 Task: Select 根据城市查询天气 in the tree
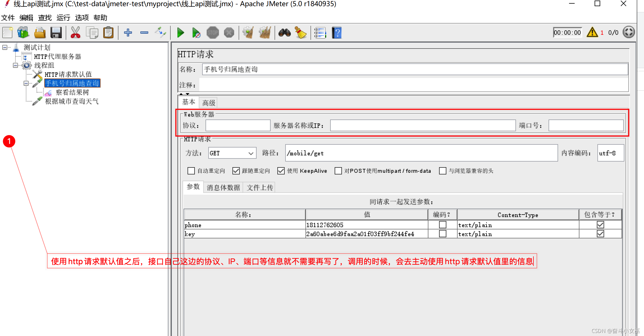(72, 101)
